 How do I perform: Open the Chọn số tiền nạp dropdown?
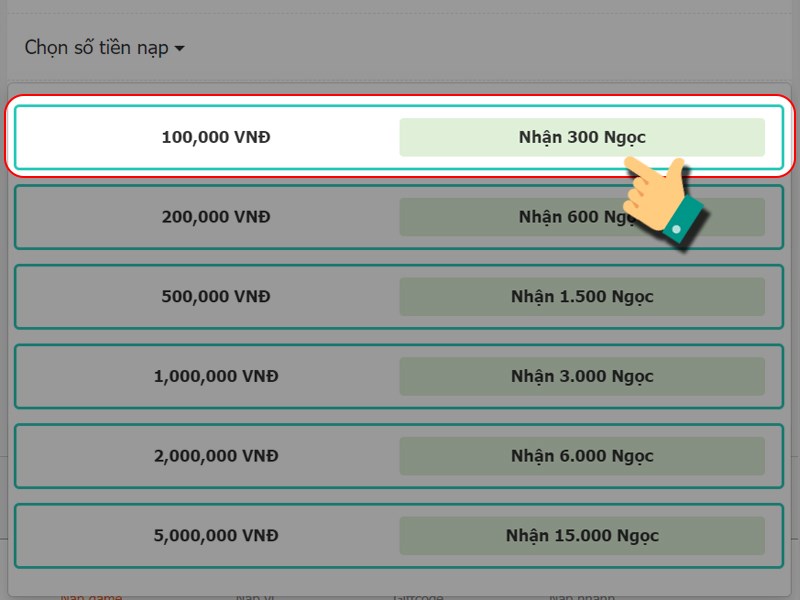(x=97, y=48)
